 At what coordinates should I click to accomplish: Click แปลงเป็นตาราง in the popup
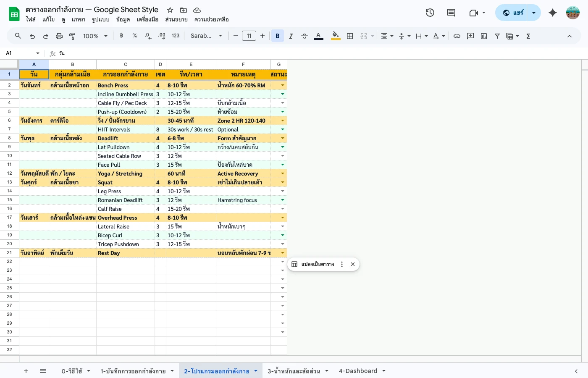point(318,264)
